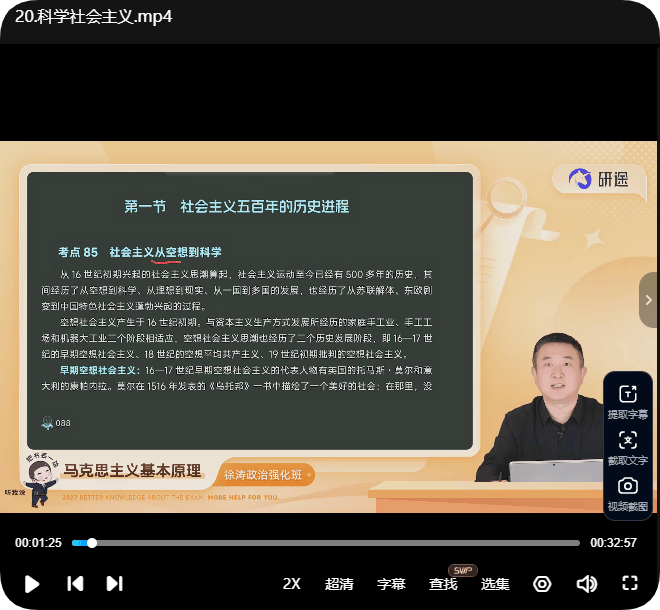This screenshot has height=610, width=660.
Task: Seek using the progress bar handle
Action: pyautogui.click(x=92, y=543)
